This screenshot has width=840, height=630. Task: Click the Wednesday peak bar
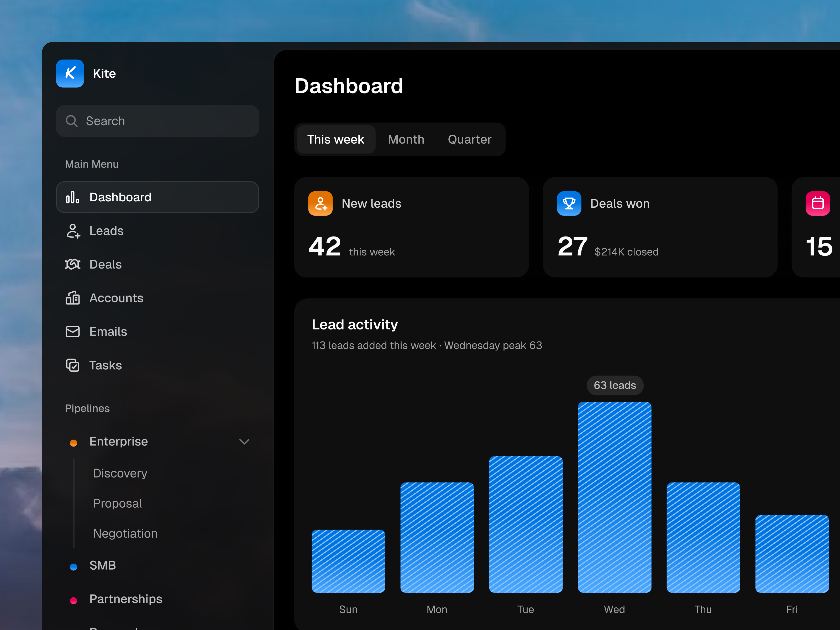pyautogui.click(x=615, y=497)
